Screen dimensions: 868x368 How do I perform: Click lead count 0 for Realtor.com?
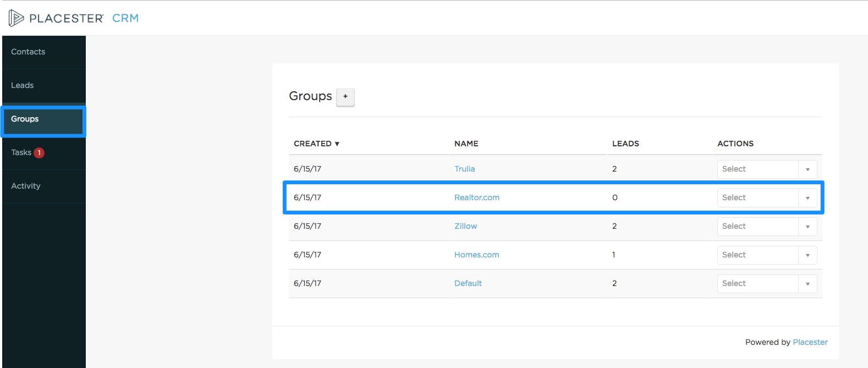[x=615, y=197]
